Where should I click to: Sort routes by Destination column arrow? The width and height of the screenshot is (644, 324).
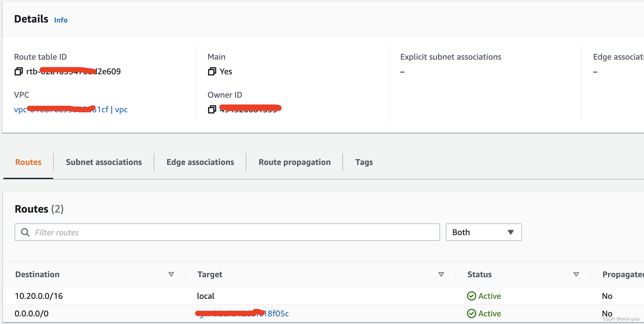click(x=171, y=274)
